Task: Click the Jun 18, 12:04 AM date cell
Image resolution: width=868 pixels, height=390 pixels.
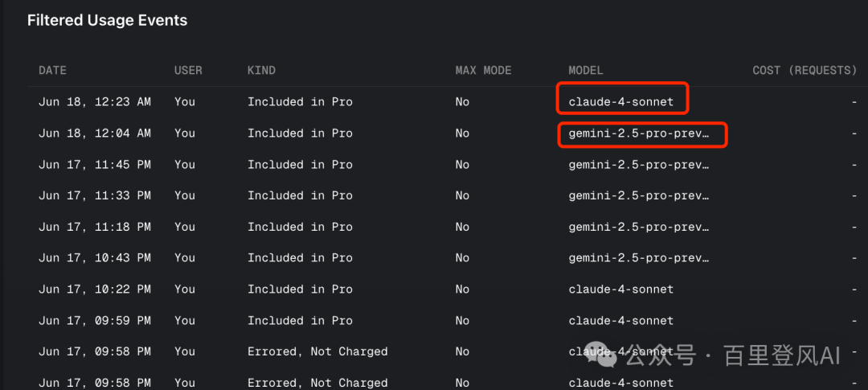Action: [95, 133]
